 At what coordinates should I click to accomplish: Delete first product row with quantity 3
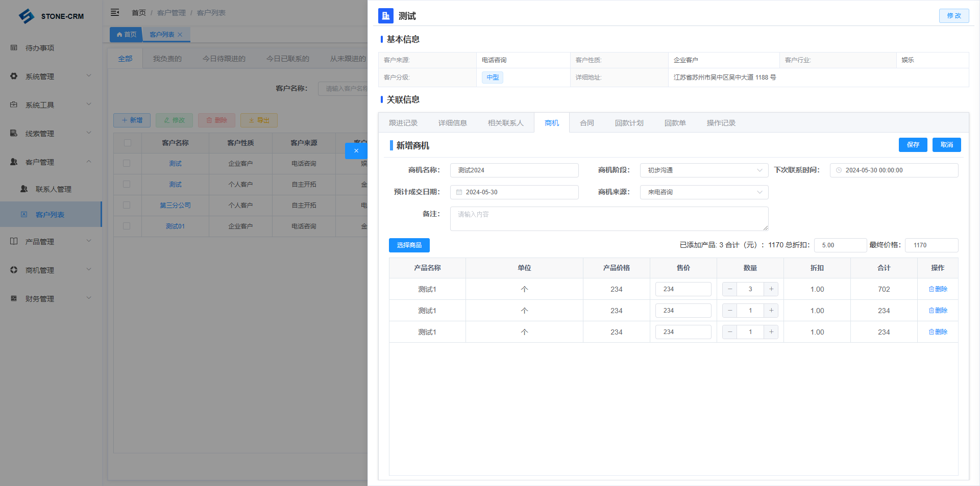pos(938,289)
